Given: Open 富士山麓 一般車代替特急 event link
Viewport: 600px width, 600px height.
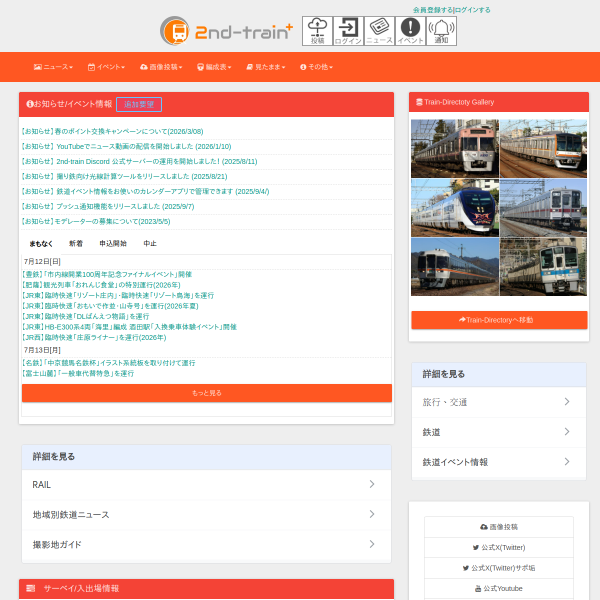Looking at the screenshot, I should click(78, 373).
